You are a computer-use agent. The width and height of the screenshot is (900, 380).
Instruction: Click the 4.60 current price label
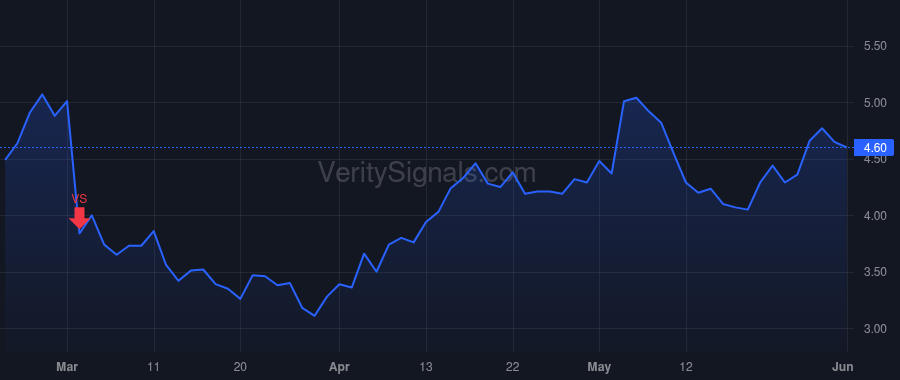point(874,148)
